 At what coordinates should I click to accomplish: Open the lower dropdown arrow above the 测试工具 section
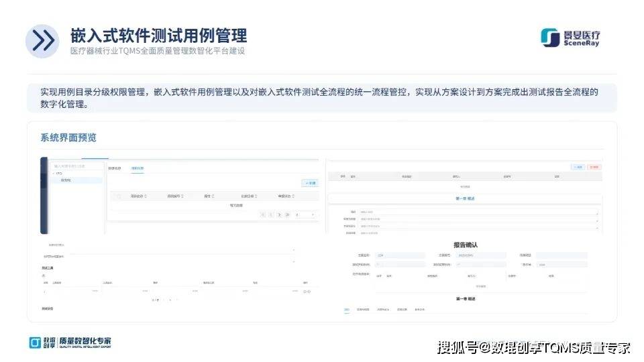click(x=294, y=261)
